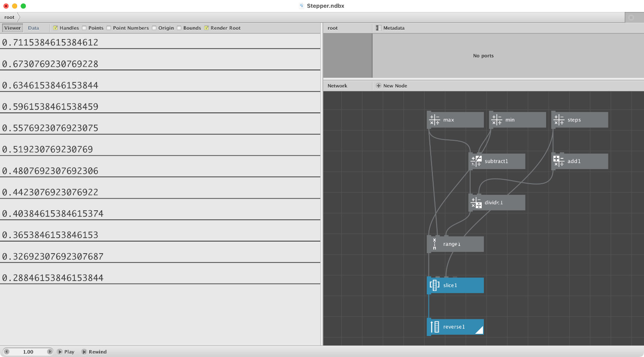This screenshot has height=357, width=644.
Task: Select the range1 node icon
Action: (x=434, y=244)
